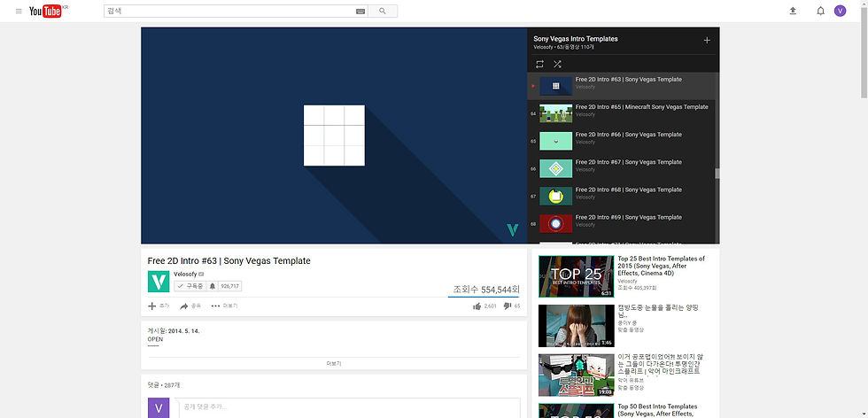This screenshot has width=868, height=418.
Task: Play Free 2D Intro #66 playlist item
Action: click(621, 141)
